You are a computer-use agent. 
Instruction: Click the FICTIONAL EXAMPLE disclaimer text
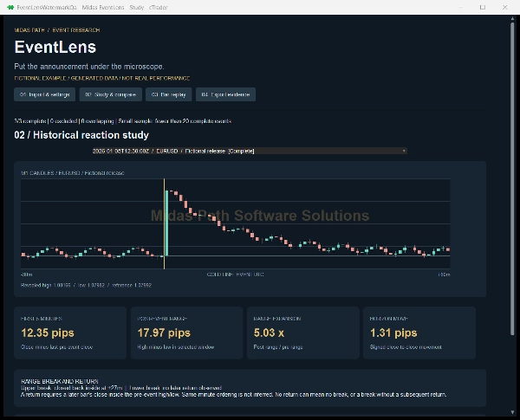tap(101, 78)
